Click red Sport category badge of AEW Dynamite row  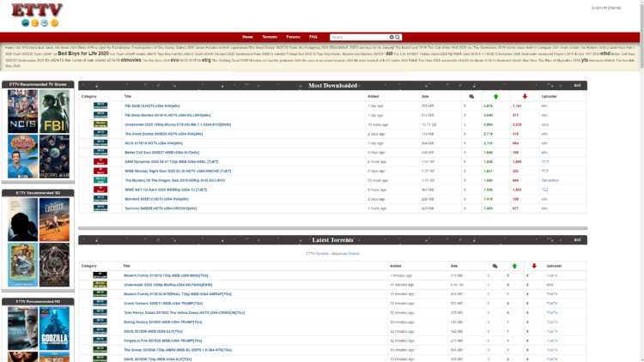coord(100,162)
